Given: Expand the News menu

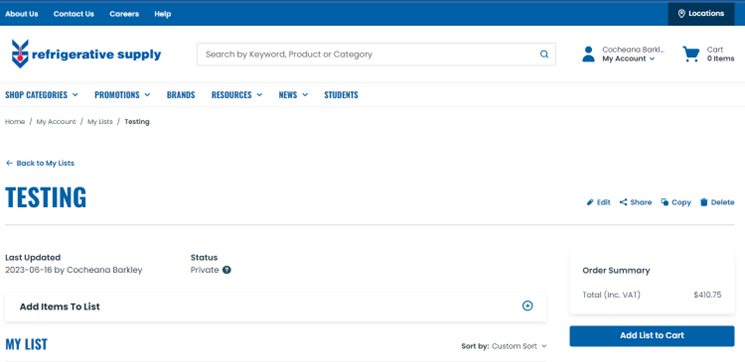Looking at the screenshot, I should (293, 95).
